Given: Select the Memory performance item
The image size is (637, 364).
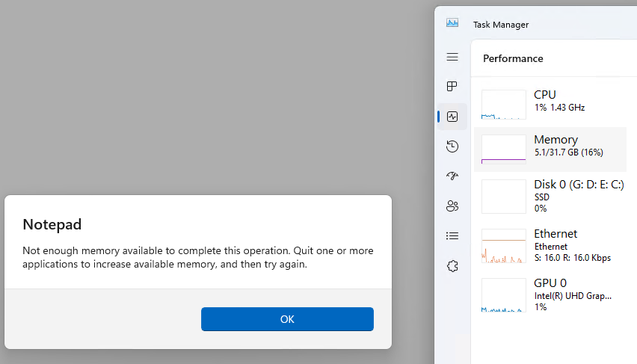Looking at the screenshot, I should 568,146.
